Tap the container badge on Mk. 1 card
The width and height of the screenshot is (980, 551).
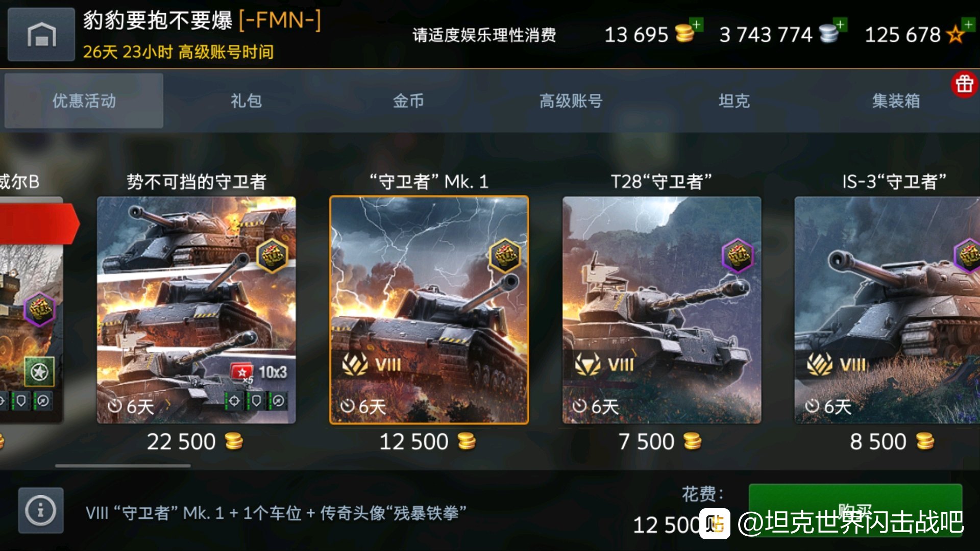click(505, 256)
